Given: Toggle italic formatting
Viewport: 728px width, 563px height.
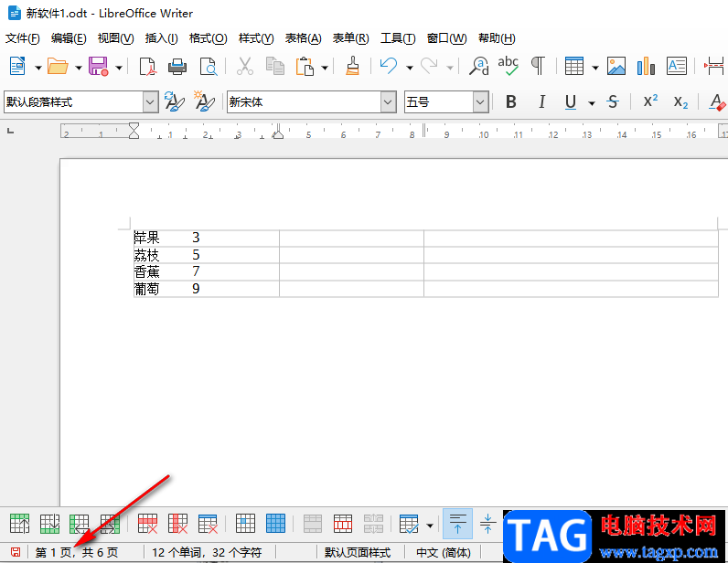Looking at the screenshot, I should [541, 101].
